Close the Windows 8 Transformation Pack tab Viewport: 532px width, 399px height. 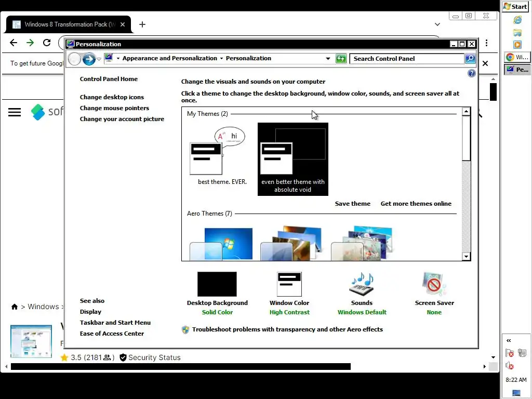(x=123, y=24)
